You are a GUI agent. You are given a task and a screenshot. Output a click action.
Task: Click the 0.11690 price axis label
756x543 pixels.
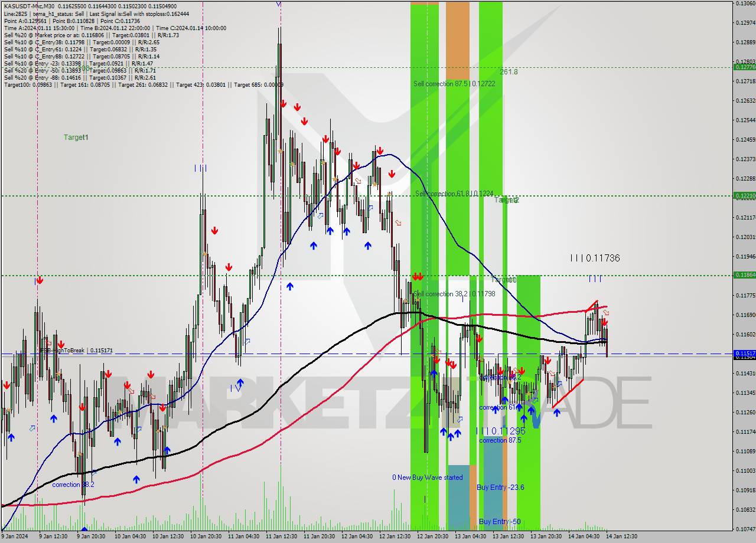tap(745, 315)
